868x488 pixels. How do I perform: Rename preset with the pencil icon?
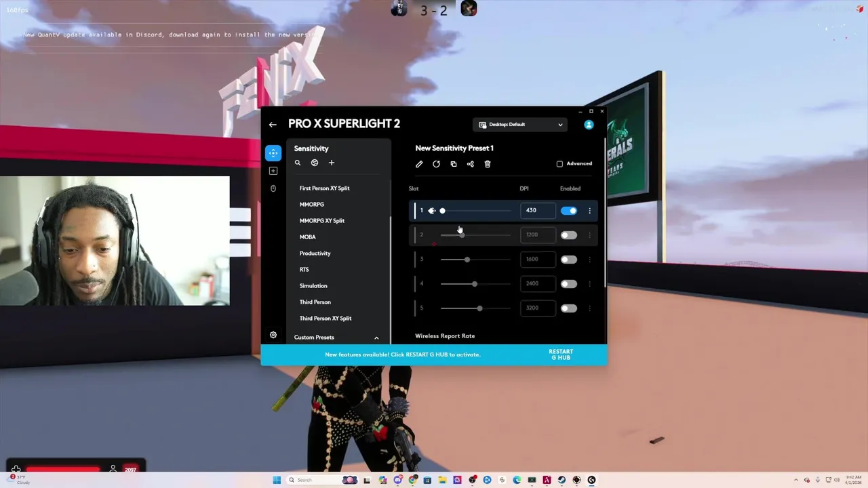tap(419, 164)
